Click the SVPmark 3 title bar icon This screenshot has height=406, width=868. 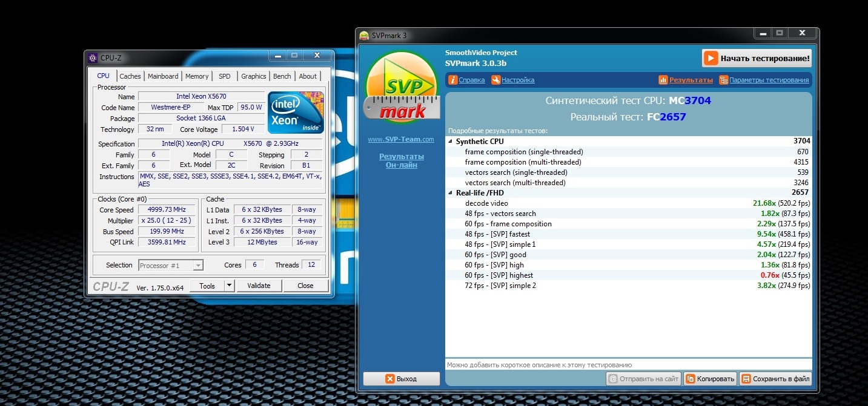[x=364, y=35]
